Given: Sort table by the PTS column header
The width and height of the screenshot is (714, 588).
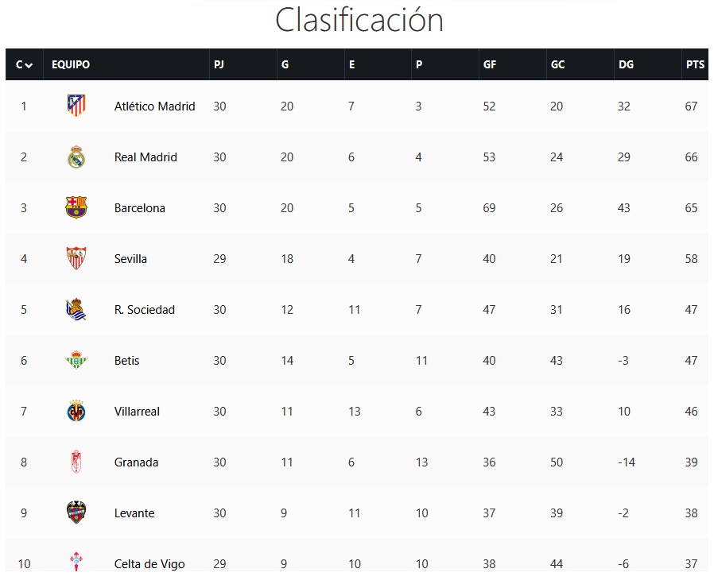Looking at the screenshot, I should tap(695, 64).
